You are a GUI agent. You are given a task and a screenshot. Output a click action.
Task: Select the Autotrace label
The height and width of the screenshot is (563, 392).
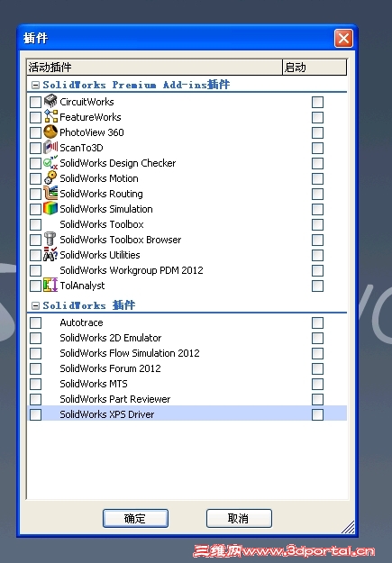click(82, 322)
